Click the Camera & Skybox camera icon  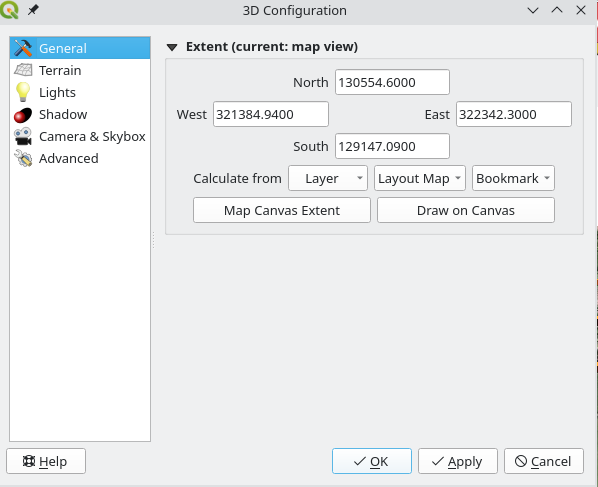point(23,137)
